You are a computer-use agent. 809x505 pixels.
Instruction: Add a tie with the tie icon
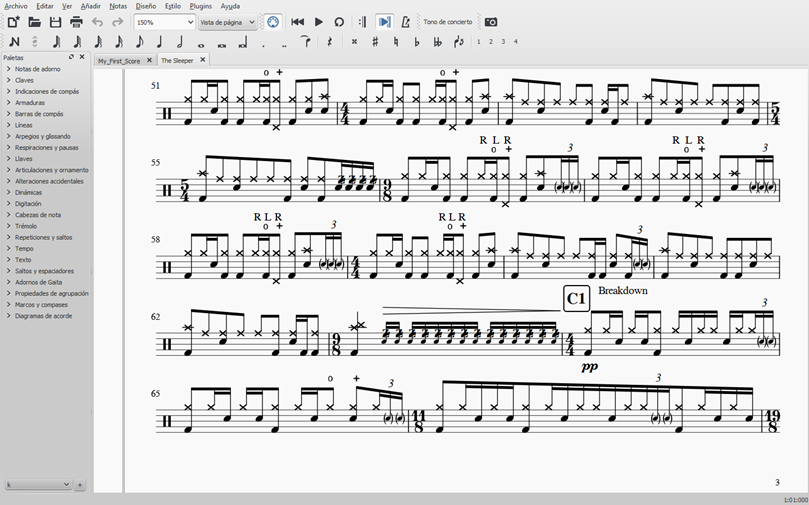click(305, 42)
